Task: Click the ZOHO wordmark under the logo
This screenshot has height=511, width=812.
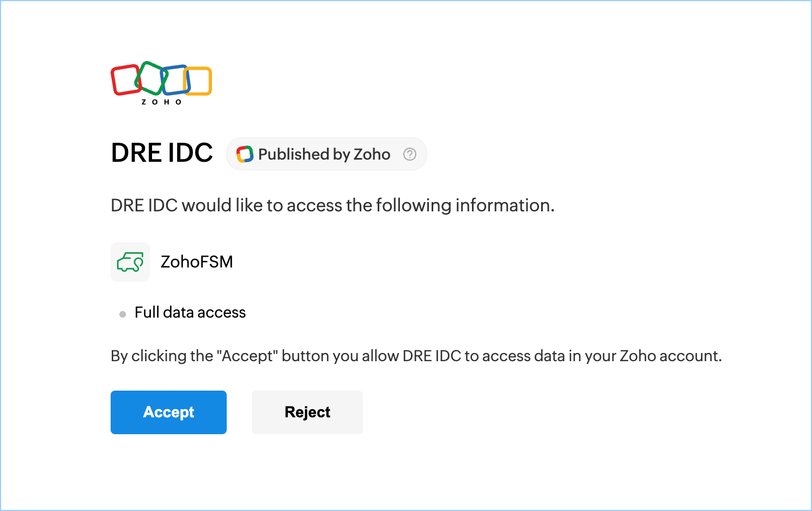Action: click(x=161, y=102)
